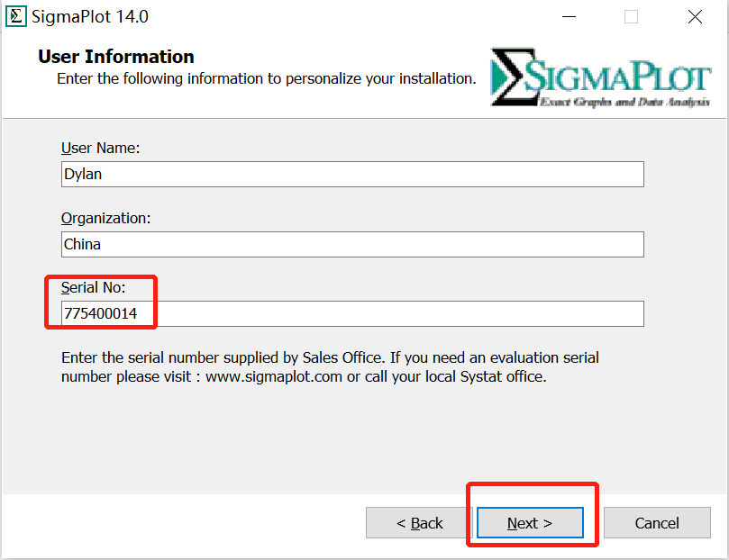Screen dimensions: 729x560
Task: Click the "Serial No:" label
Action: pyautogui.click(x=94, y=287)
